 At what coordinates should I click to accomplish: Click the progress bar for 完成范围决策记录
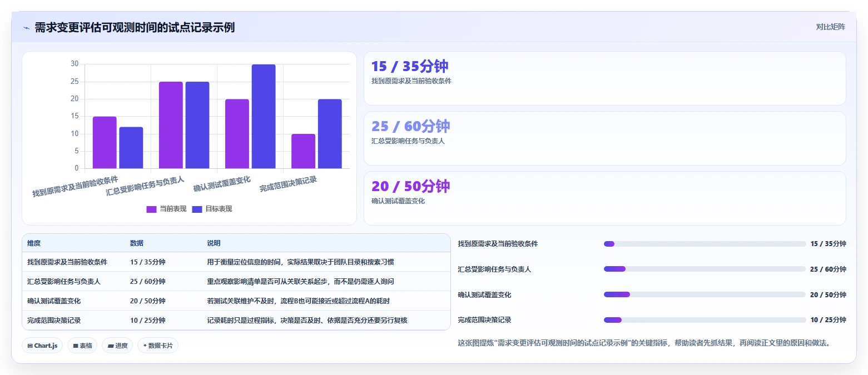tap(705, 320)
